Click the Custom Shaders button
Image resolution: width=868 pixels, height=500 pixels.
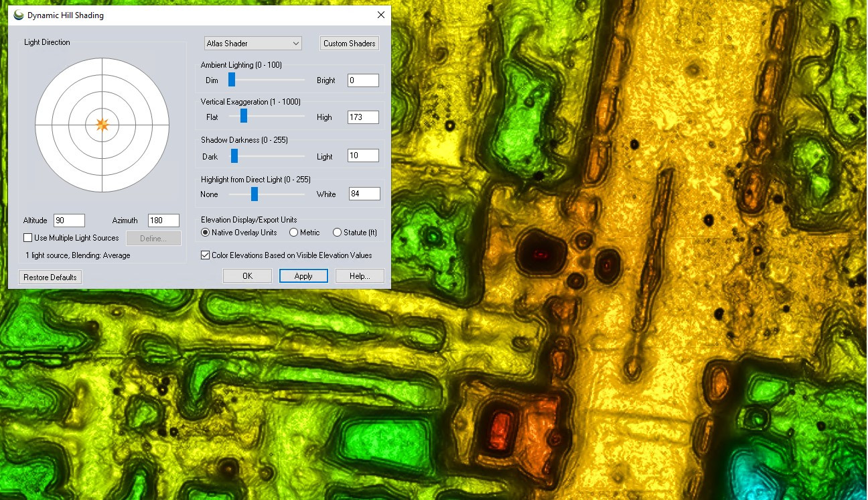point(350,44)
